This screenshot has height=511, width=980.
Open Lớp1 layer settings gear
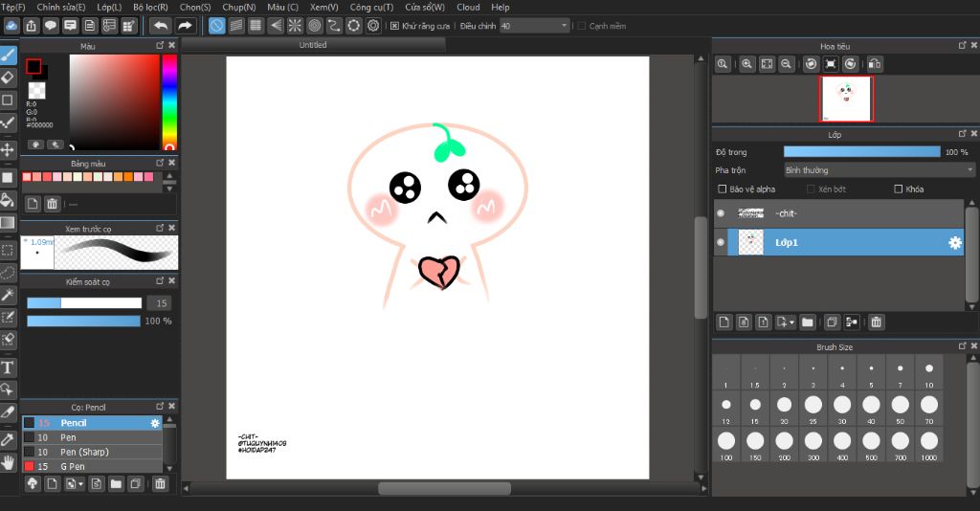point(955,242)
